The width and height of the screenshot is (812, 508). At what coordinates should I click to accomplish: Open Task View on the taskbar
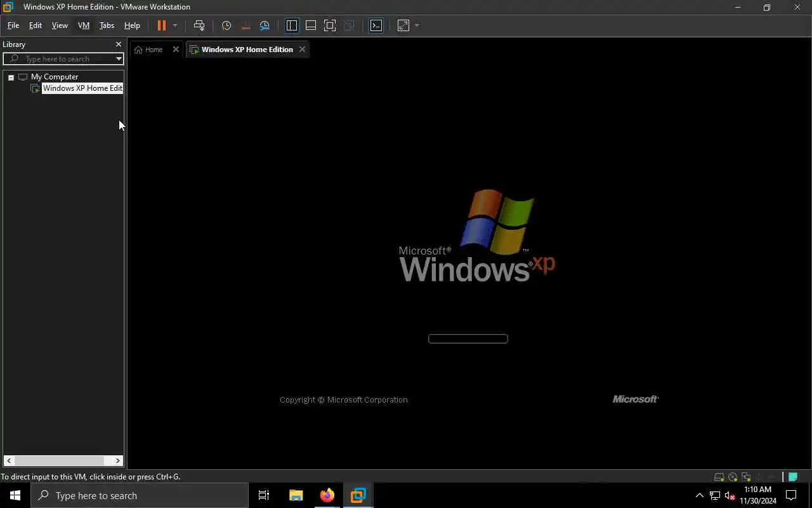(x=264, y=495)
